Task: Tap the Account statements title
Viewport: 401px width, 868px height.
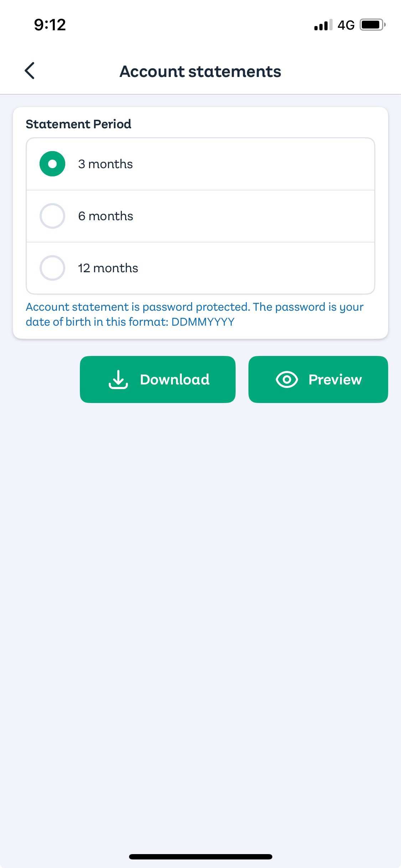Action: click(x=200, y=71)
